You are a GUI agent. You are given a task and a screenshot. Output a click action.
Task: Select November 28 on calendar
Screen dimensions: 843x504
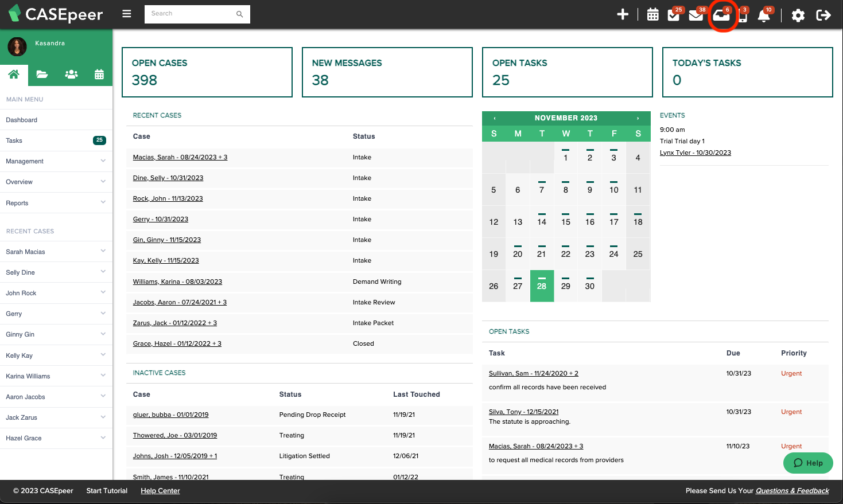pos(542,286)
